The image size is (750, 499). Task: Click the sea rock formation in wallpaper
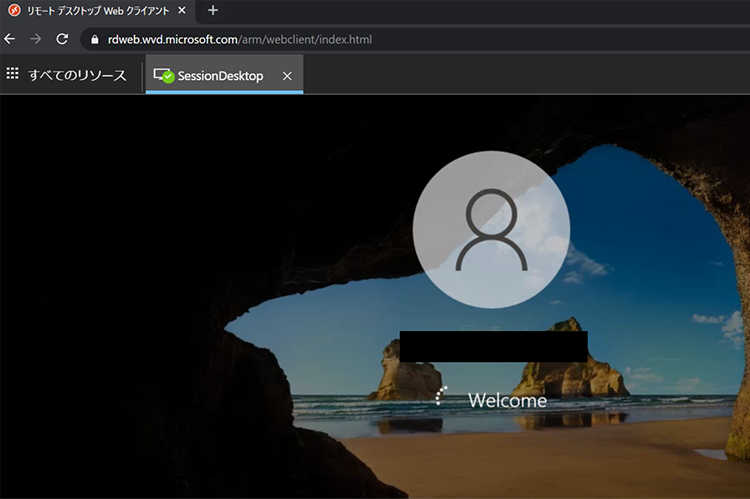[x=565, y=360]
